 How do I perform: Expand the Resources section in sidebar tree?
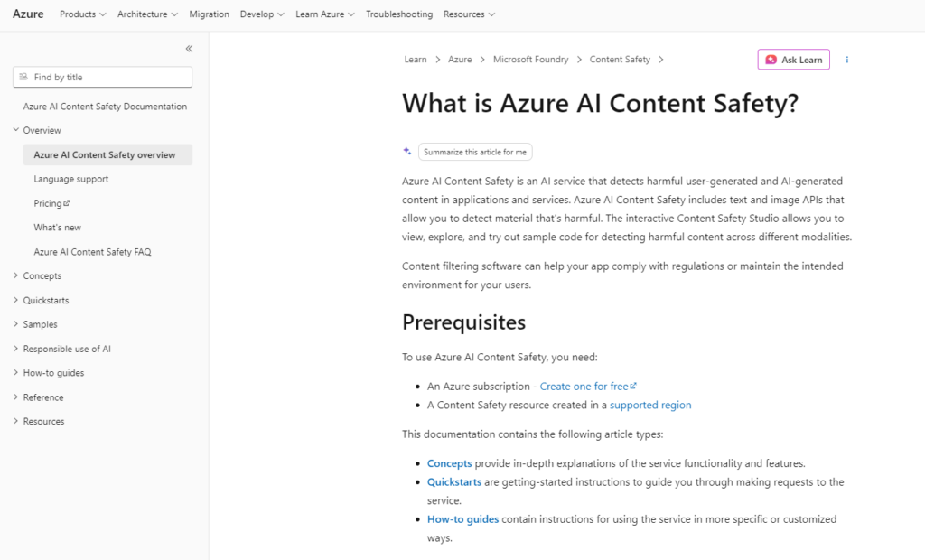(x=16, y=421)
